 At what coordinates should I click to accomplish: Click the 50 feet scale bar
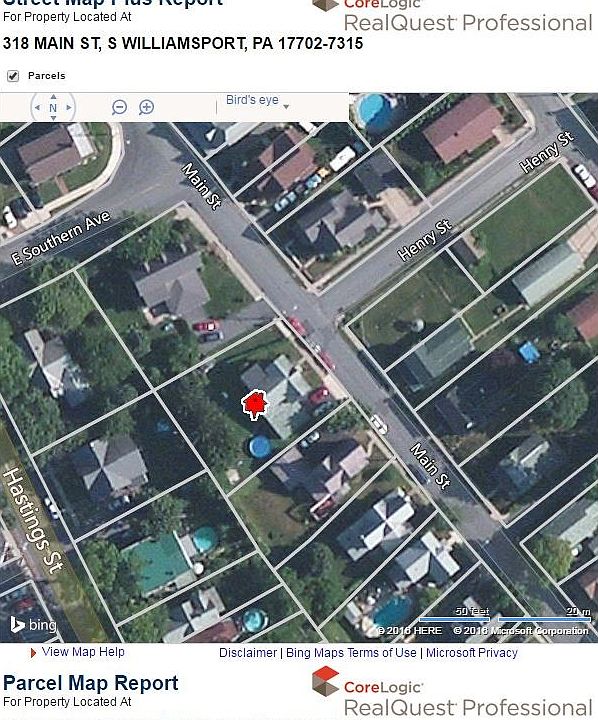coord(454,615)
